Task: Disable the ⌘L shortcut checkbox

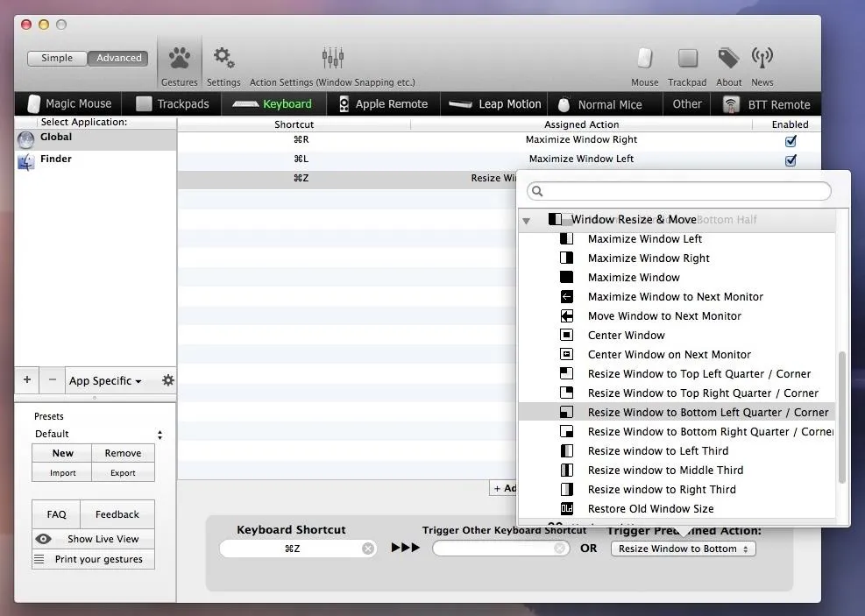Action: point(791,160)
